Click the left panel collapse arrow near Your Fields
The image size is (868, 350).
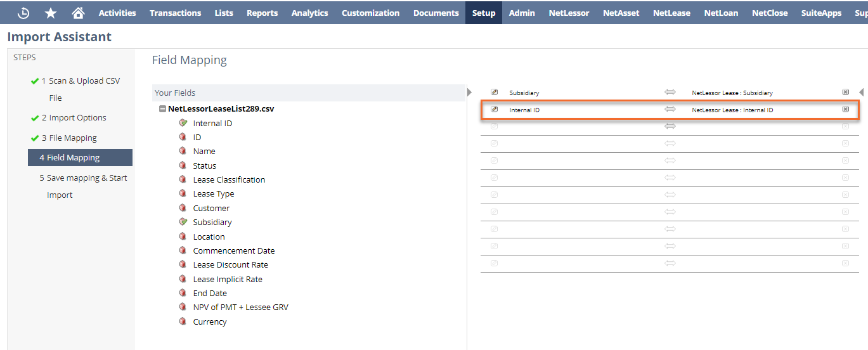(x=469, y=93)
